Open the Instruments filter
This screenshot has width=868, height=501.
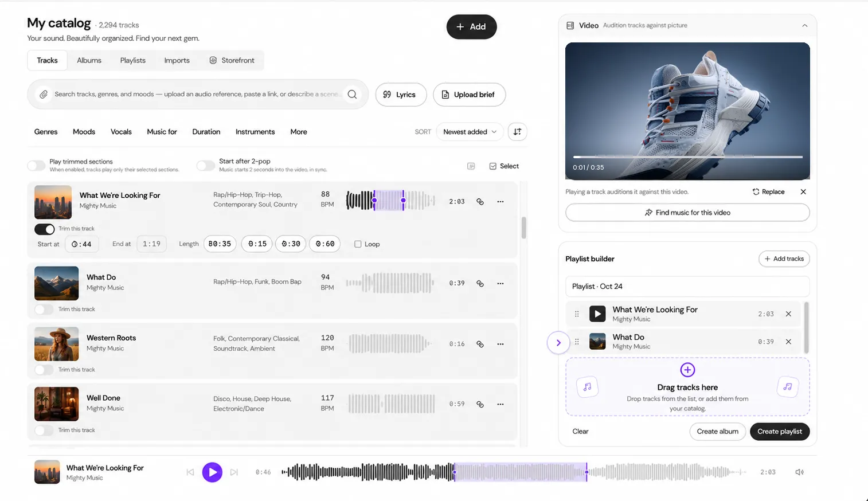point(255,132)
